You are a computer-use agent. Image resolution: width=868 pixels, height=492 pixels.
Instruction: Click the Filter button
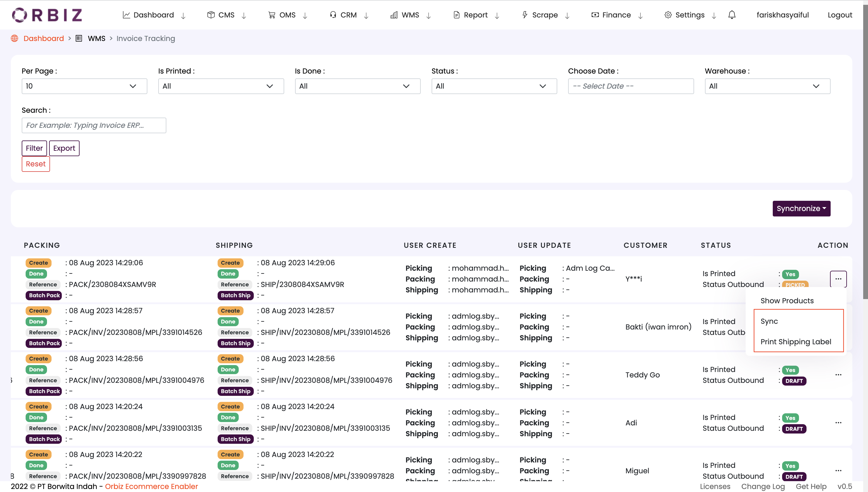click(34, 148)
